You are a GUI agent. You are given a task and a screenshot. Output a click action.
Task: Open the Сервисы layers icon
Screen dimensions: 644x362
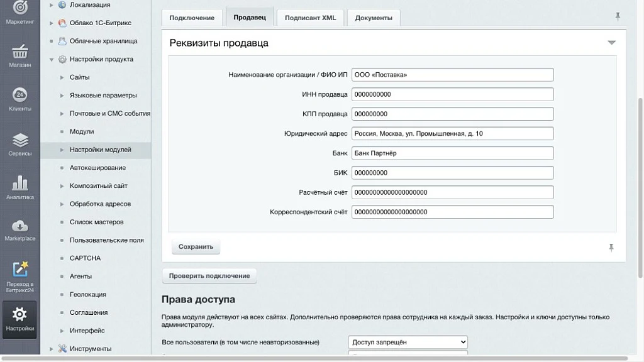tap(19, 140)
